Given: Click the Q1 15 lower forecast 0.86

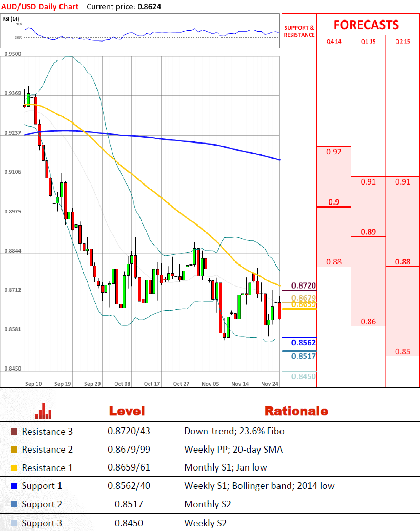Looking at the screenshot, I should pyautogui.click(x=368, y=322).
